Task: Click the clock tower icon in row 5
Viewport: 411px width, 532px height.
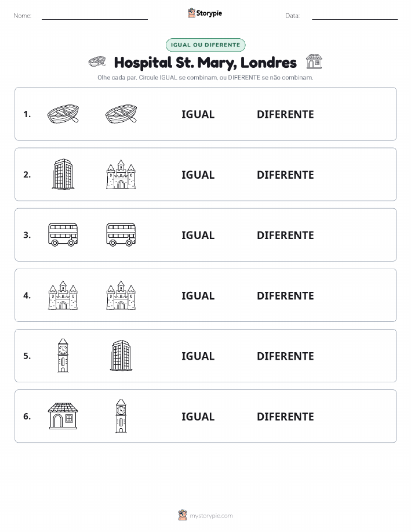Action: pyautogui.click(x=63, y=355)
